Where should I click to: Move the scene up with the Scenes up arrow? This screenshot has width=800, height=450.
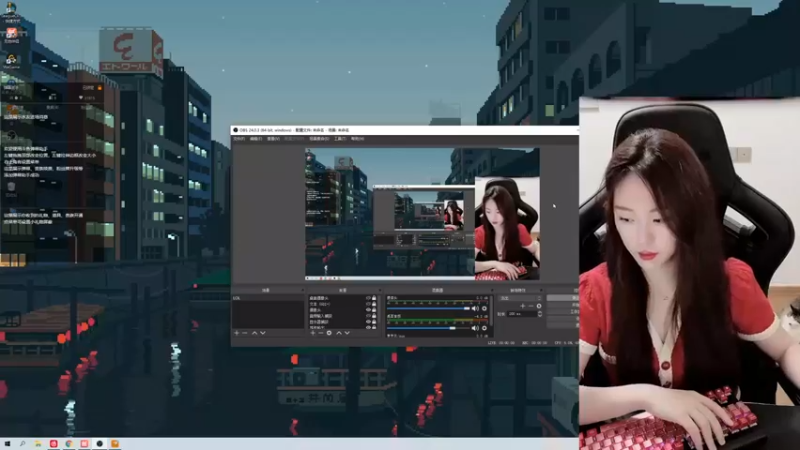click(x=255, y=333)
